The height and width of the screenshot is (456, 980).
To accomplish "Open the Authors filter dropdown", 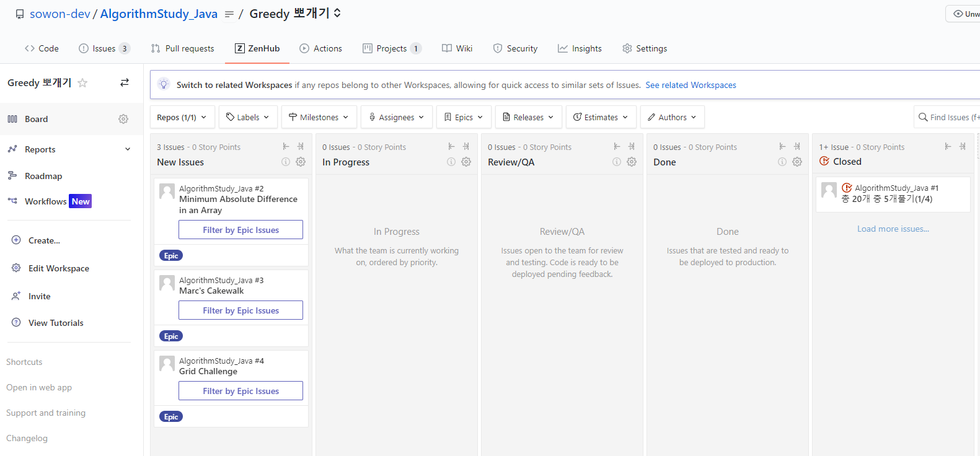I will click(673, 117).
